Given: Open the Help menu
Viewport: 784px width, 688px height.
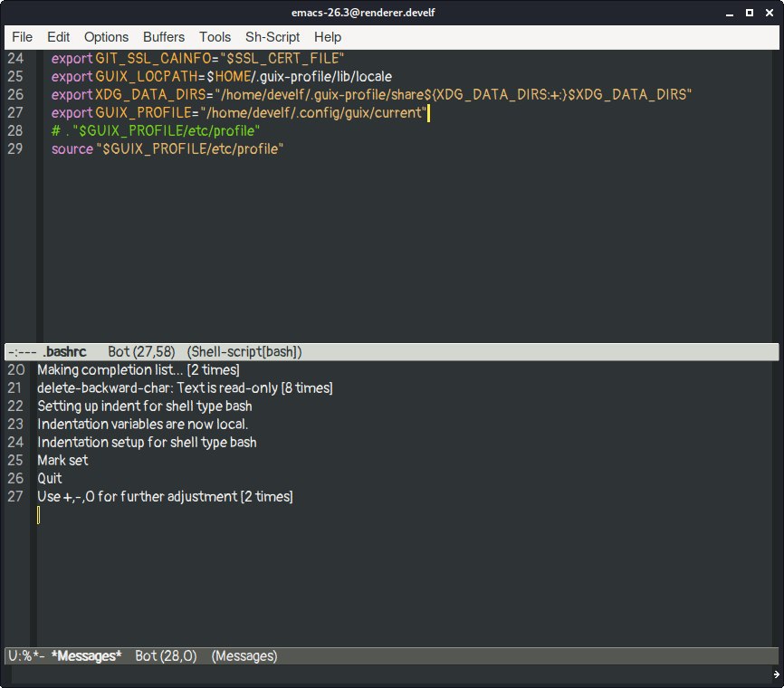Looking at the screenshot, I should coord(328,37).
